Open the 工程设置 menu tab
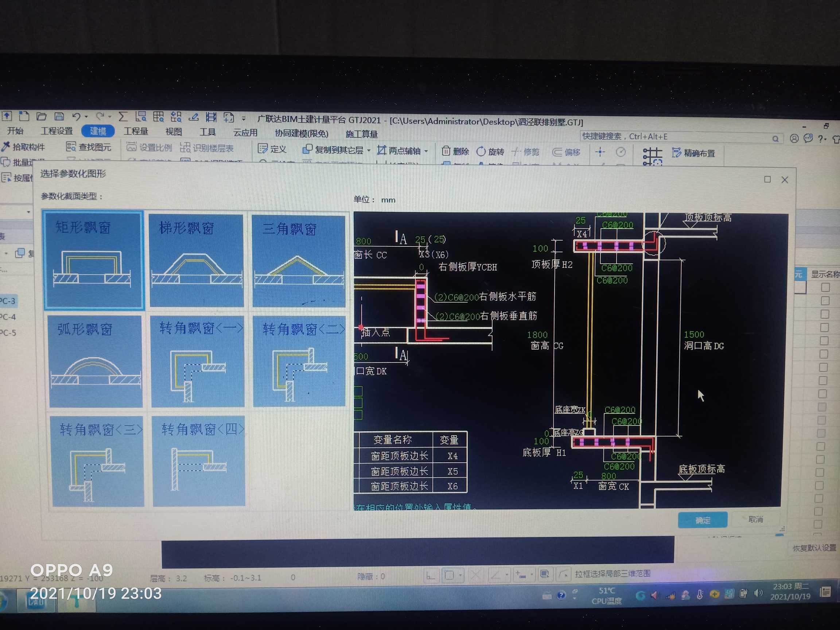Viewport: 840px width, 630px height. tap(57, 131)
